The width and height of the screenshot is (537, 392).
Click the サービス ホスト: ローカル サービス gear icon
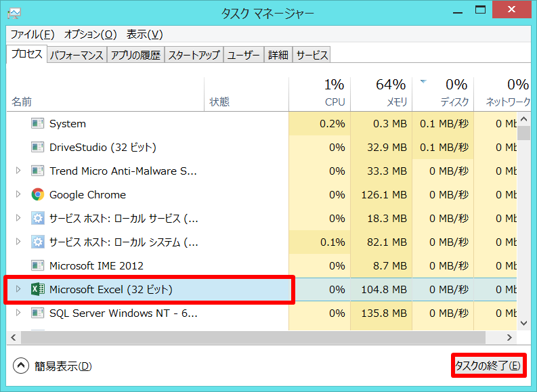tap(38, 218)
